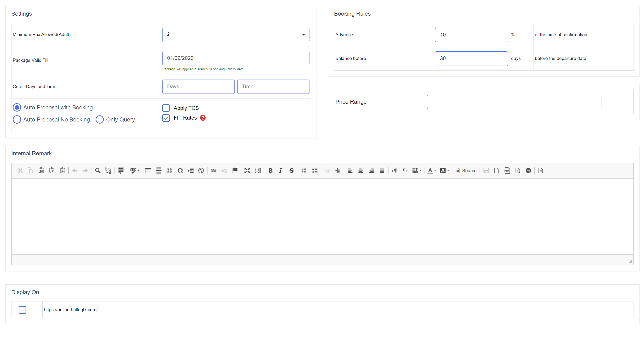Select the Only Query radio button
644x341 pixels.
100,120
